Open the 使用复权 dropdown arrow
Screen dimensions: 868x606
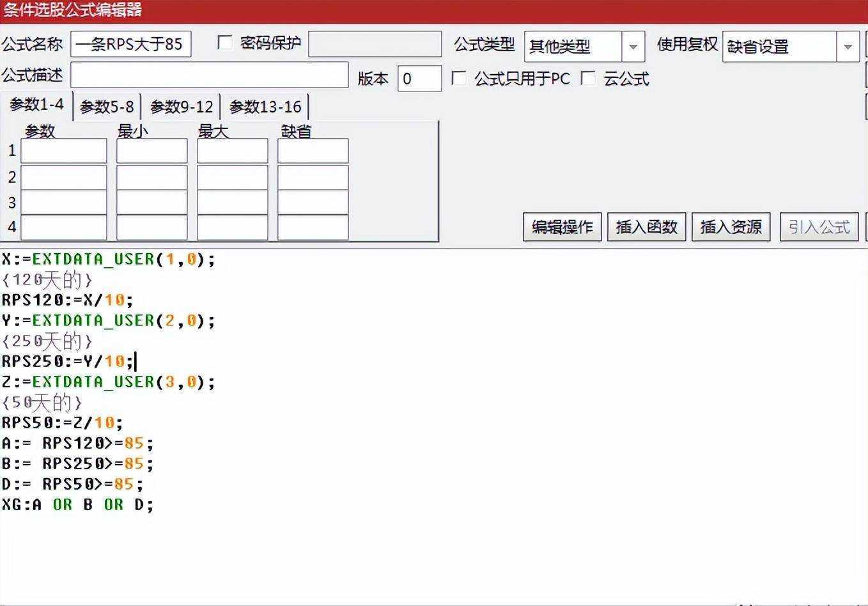(x=848, y=47)
